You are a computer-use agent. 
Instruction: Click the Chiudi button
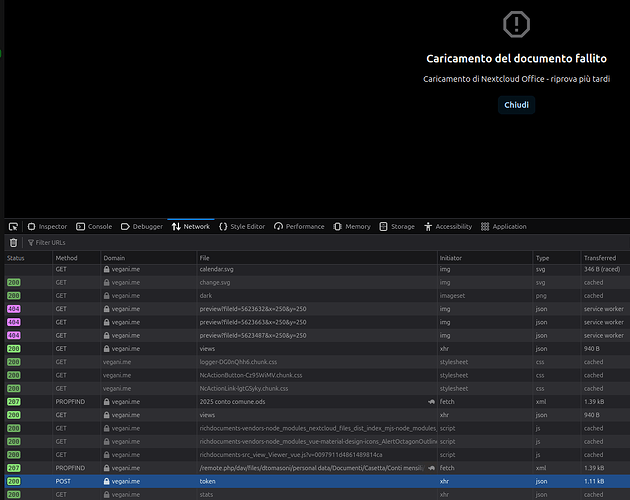[516, 105]
